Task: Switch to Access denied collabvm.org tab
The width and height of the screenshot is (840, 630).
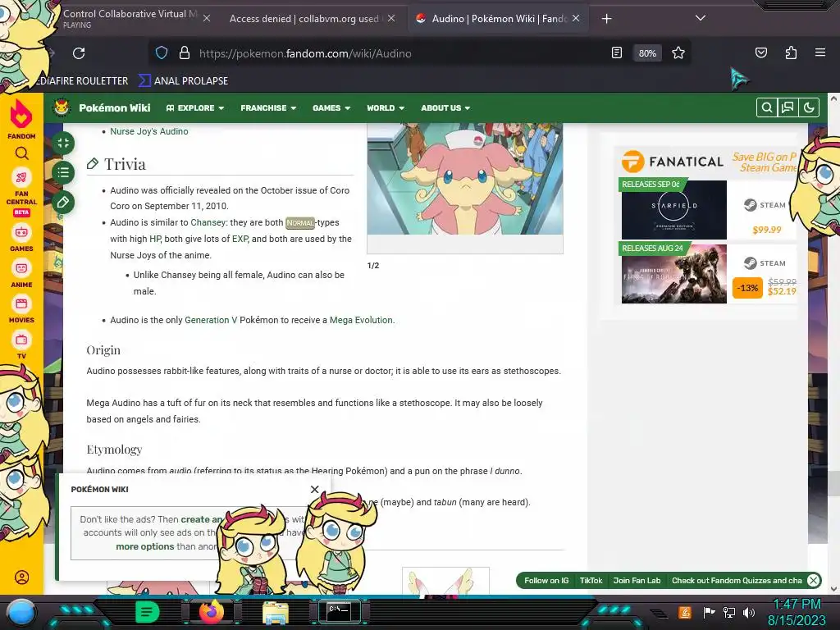Action: [x=304, y=19]
